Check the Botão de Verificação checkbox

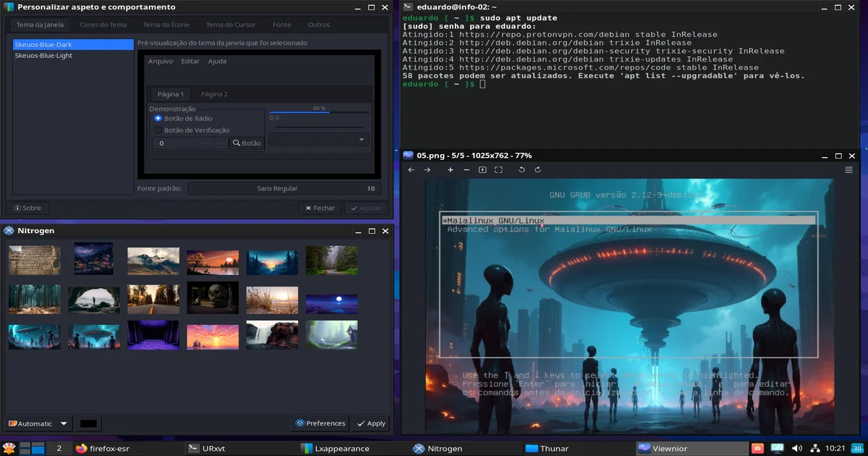point(158,130)
